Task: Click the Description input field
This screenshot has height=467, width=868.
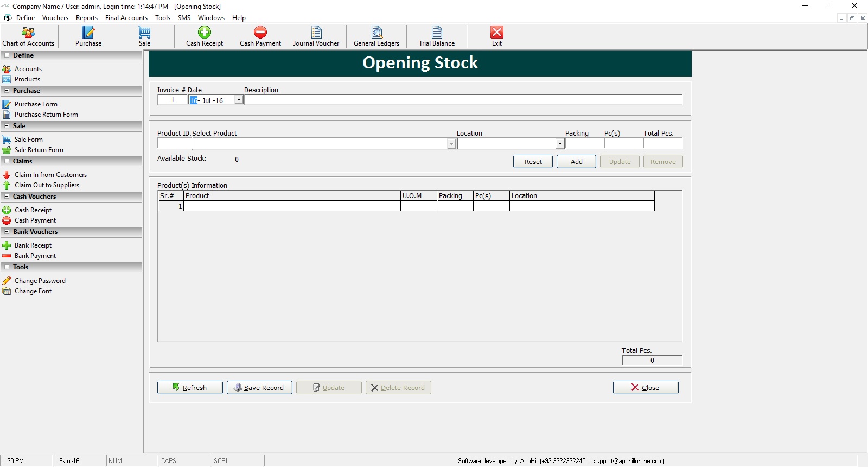Action: tap(463, 100)
